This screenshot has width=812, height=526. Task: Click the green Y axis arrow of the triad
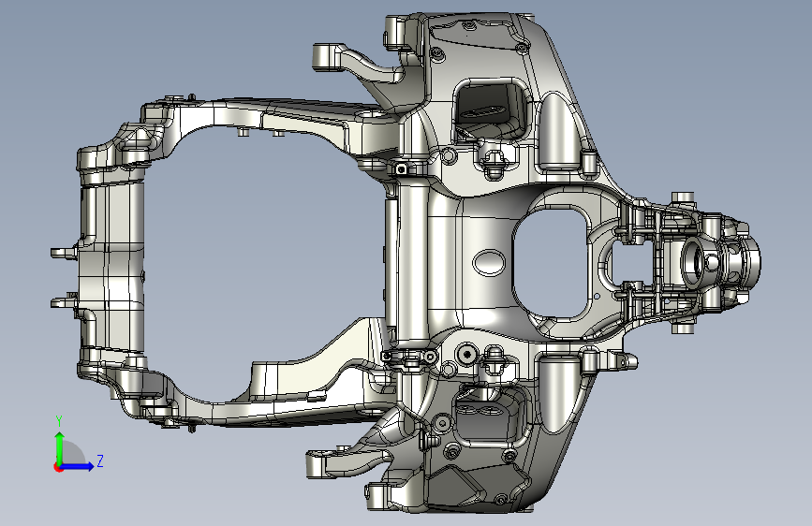tap(60, 447)
